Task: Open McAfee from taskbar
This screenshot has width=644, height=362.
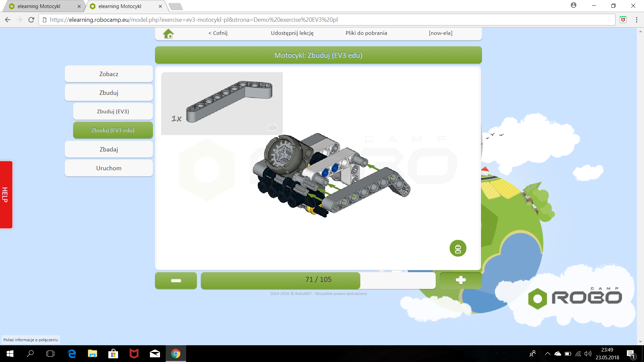Action: click(x=134, y=354)
